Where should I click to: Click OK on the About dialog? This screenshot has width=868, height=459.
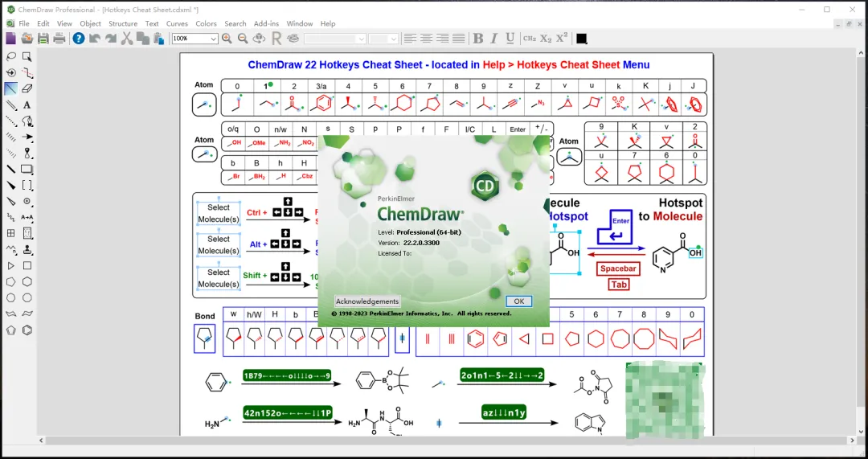click(x=518, y=301)
